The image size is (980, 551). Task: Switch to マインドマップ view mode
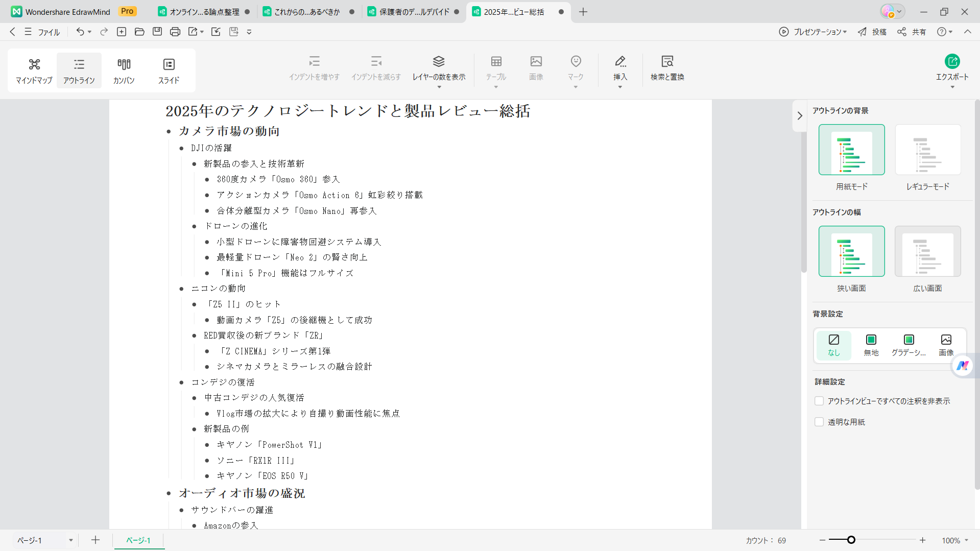coord(34,70)
